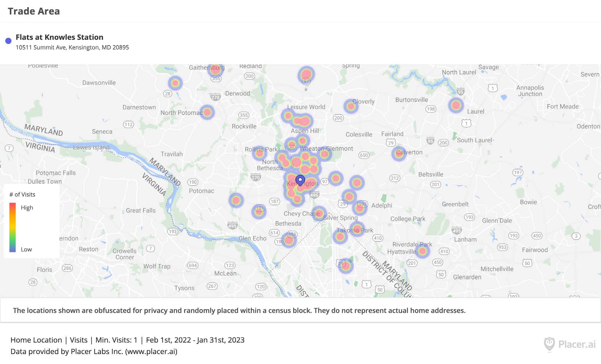Image resolution: width=601 pixels, height=364 pixels.
Task: Click the '# of Visits' legend title
Action: pos(22,195)
